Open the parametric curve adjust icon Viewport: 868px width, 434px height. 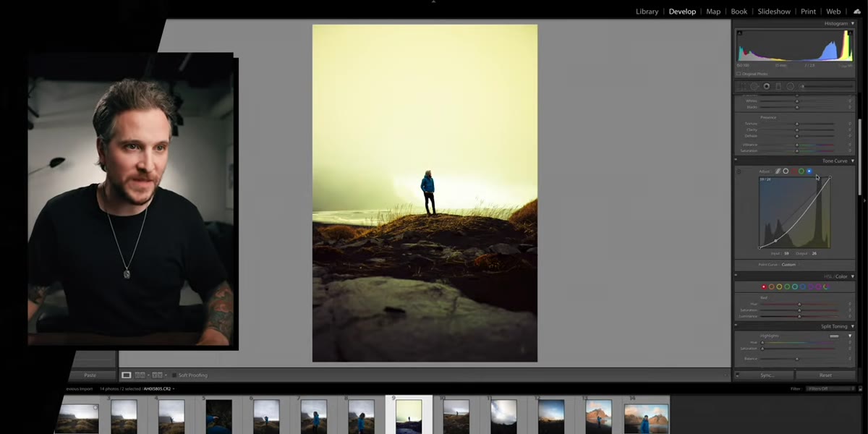[778, 171]
